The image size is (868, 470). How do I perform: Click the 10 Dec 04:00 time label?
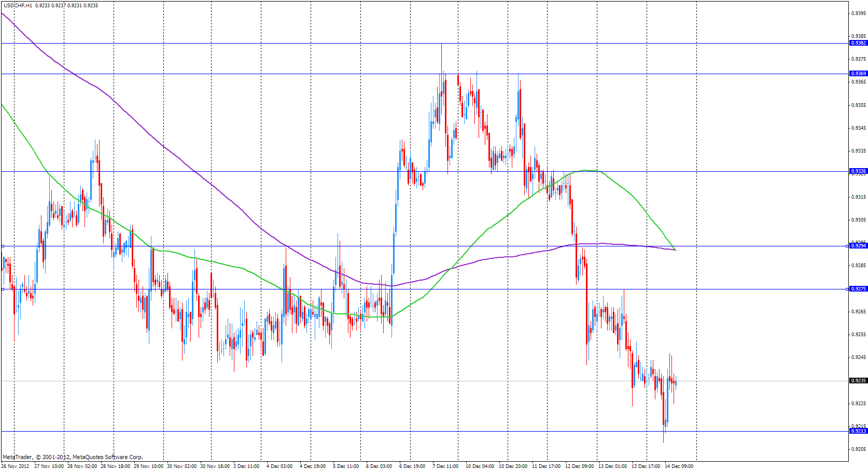click(x=480, y=466)
